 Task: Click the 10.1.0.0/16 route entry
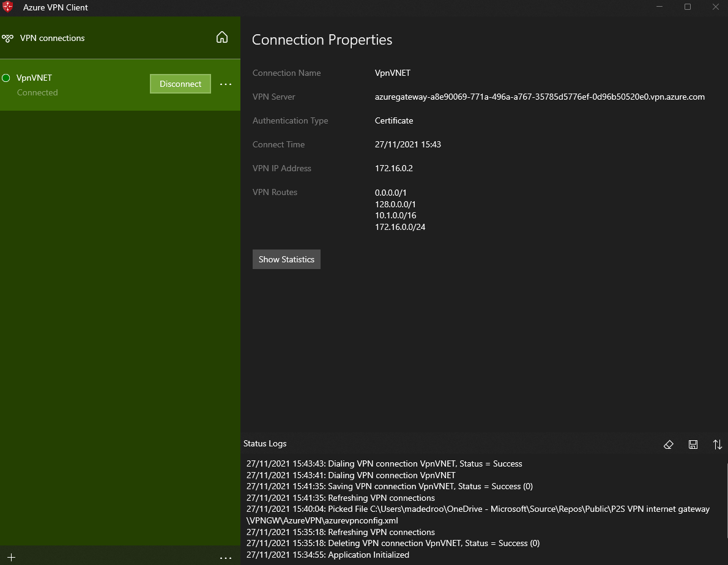pyautogui.click(x=396, y=215)
